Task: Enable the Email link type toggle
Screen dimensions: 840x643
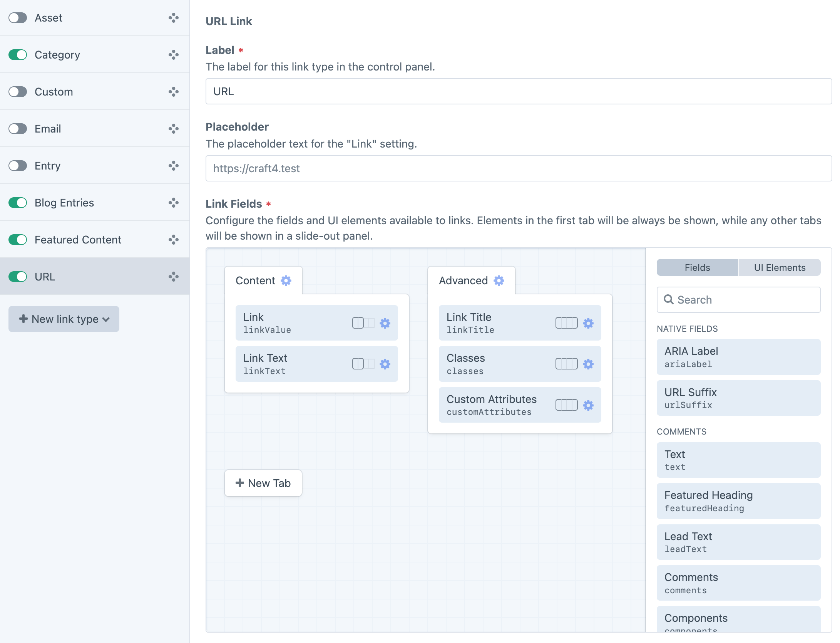Action: point(17,129)
